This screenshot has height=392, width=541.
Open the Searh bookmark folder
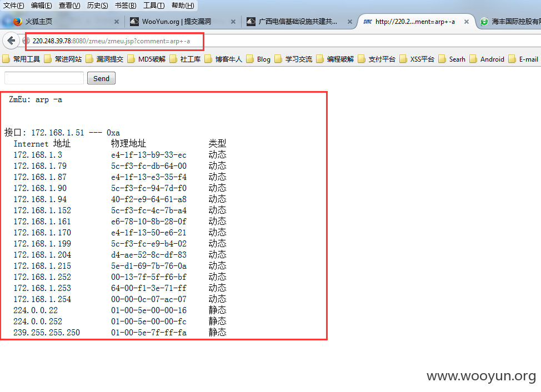tap(452, 59)
